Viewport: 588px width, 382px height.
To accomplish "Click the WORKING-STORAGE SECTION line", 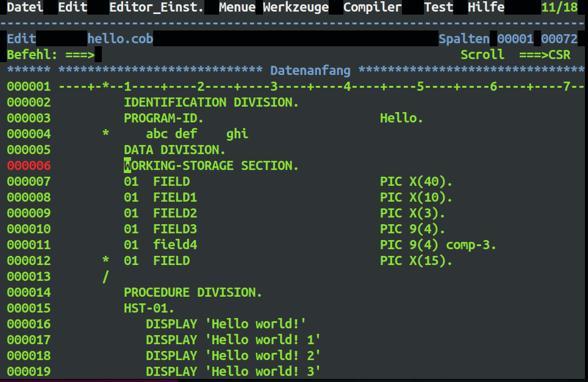I will (211, 166).
